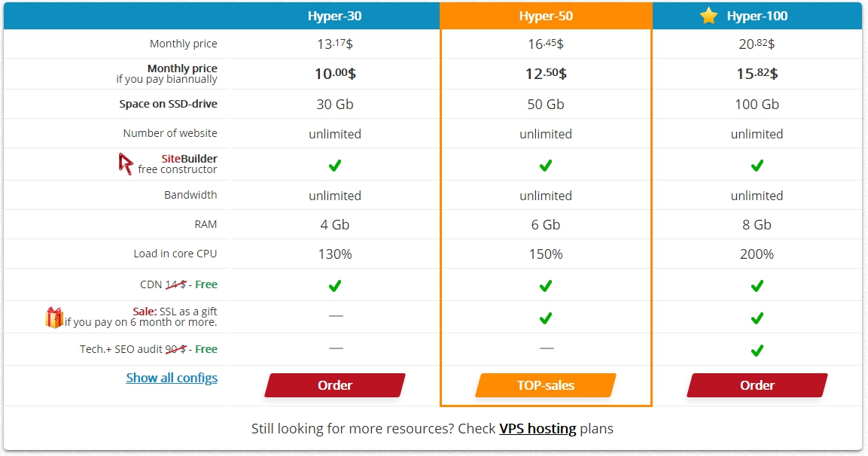The height and width of the screenshot is (456, 868).
Task: Click the orange TOP-sales button
Action: 546,385
